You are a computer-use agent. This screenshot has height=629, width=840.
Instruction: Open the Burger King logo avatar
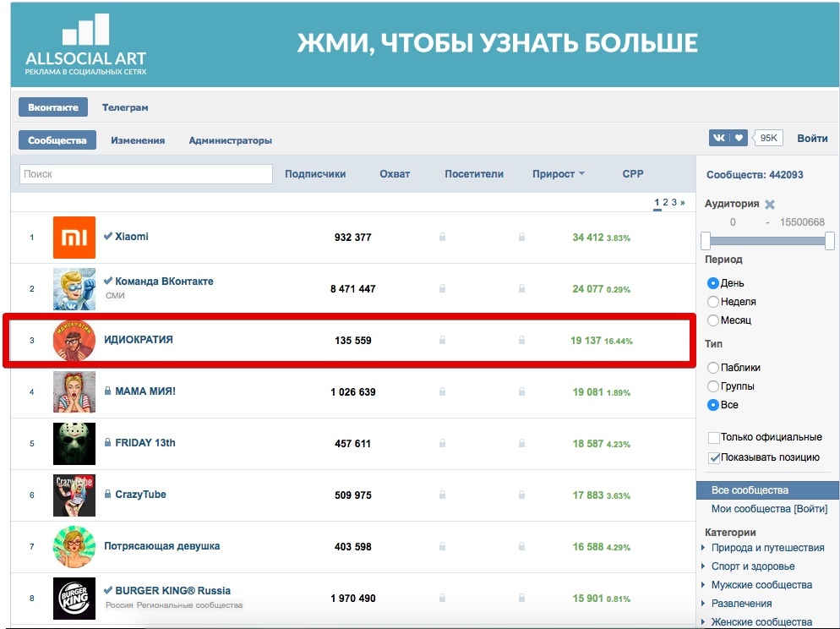pyautogui.click(x=74, y=598)
